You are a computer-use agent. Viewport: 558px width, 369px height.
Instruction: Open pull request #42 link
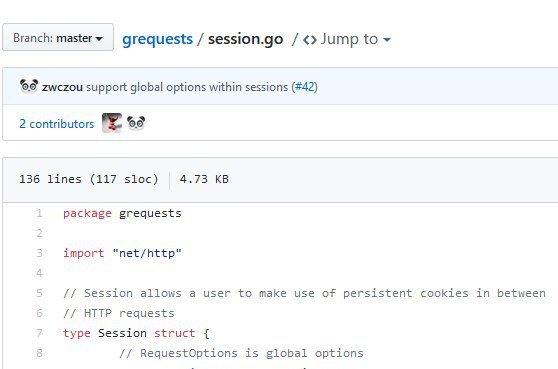pos(305,87)
